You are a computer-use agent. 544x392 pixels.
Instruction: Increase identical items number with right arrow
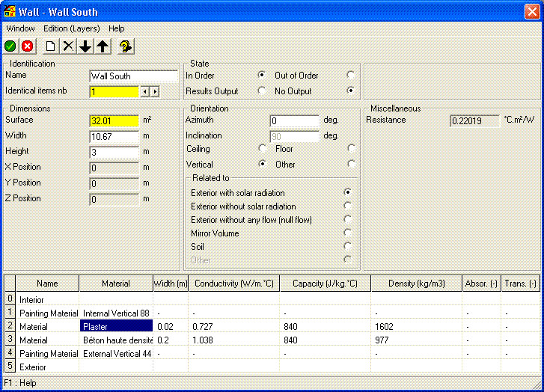155,92
